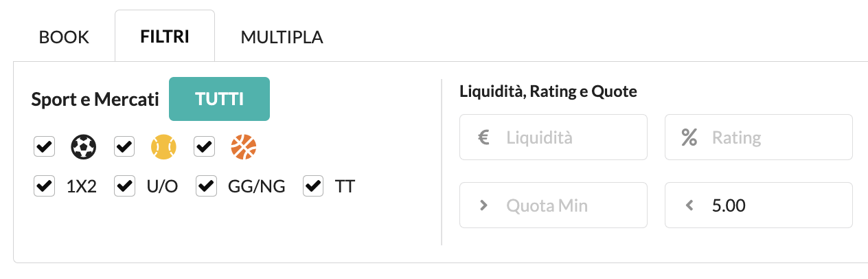Screen dimensions: 868x279
Task: Click the TUTTI button
Action: (x=219, y=99)
